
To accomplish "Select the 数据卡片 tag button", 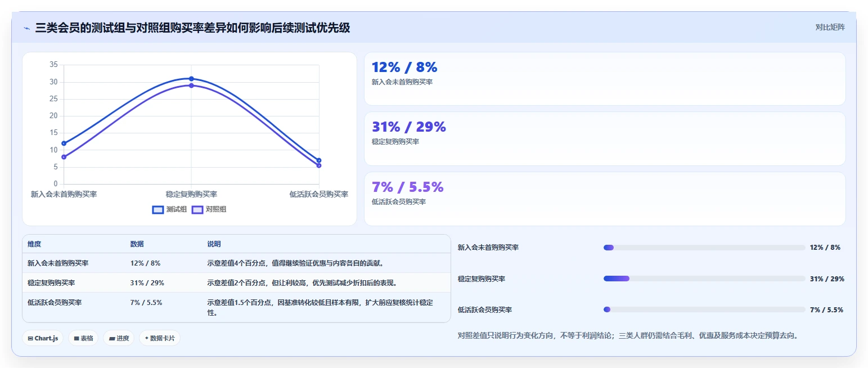I will point(160,338).
